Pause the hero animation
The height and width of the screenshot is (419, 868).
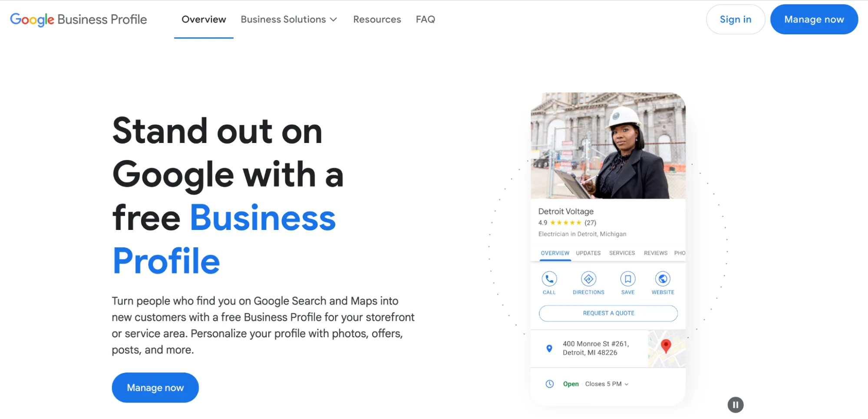(x=735, y=405)
